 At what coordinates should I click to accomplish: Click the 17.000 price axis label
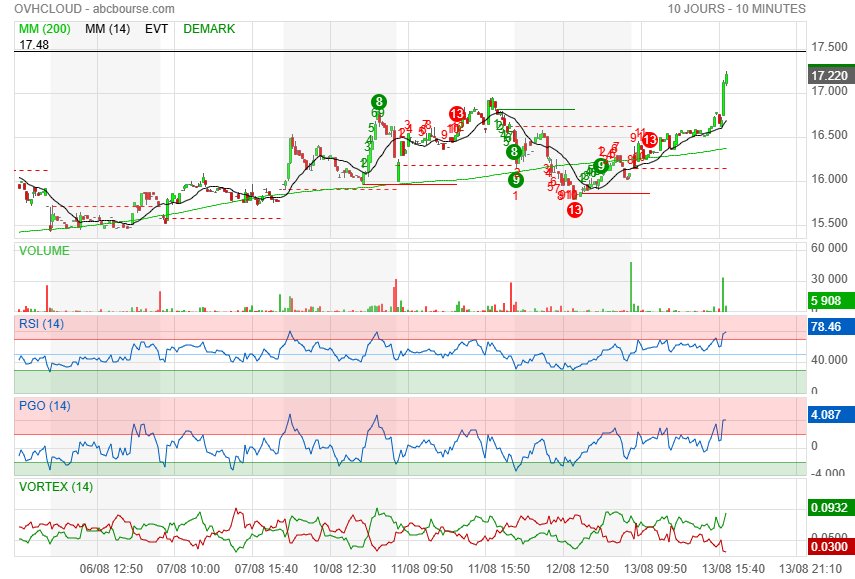(x=829, y=91)
